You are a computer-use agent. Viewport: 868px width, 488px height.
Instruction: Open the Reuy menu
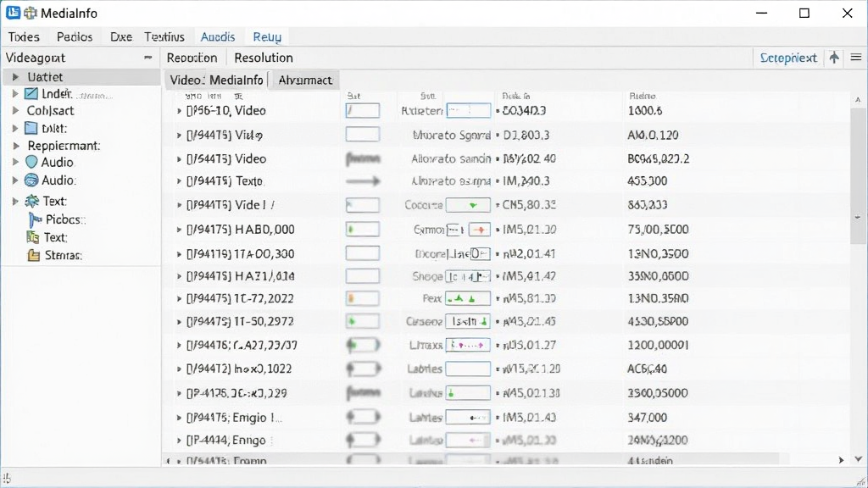267,37
